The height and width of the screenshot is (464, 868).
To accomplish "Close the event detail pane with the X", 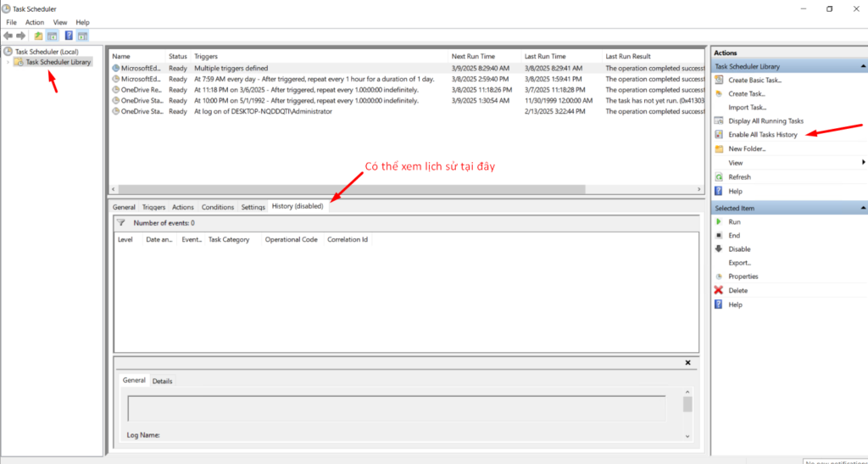I will point(687,363).
